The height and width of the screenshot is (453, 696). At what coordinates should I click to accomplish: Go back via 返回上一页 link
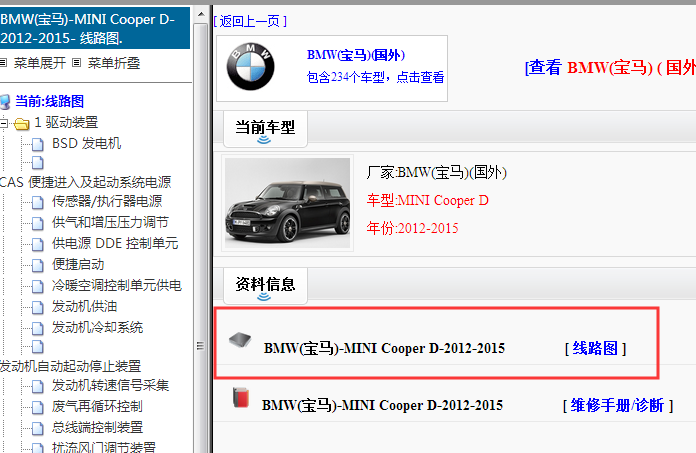pos(250,21)
